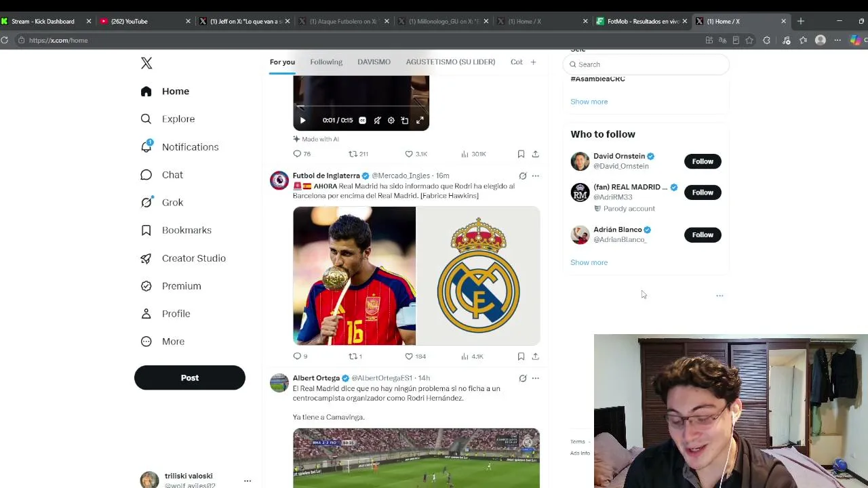Open the browser profile avatar

(x=821, y=40)
